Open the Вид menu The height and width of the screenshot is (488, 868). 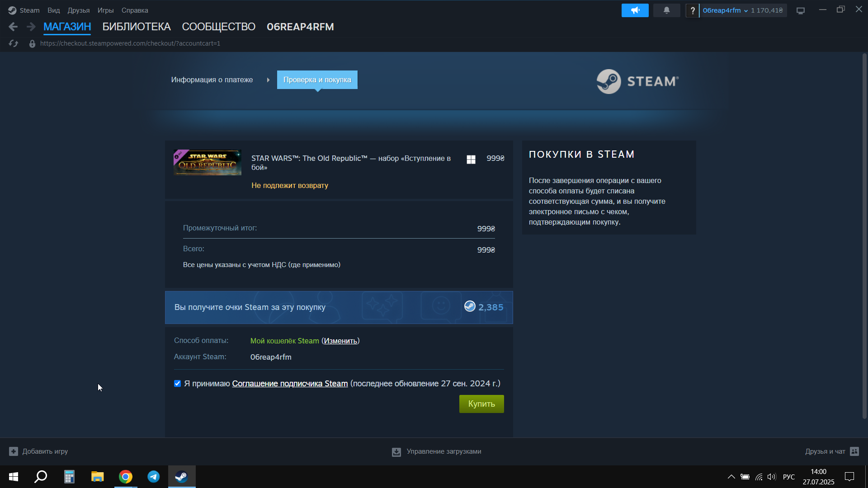pos(53,10)
